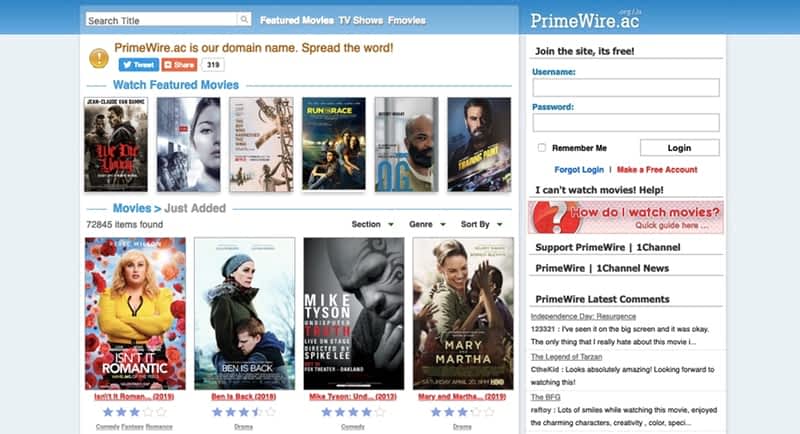Rate Isn't It Romantic with fifth star

click(x=161, y=412)
